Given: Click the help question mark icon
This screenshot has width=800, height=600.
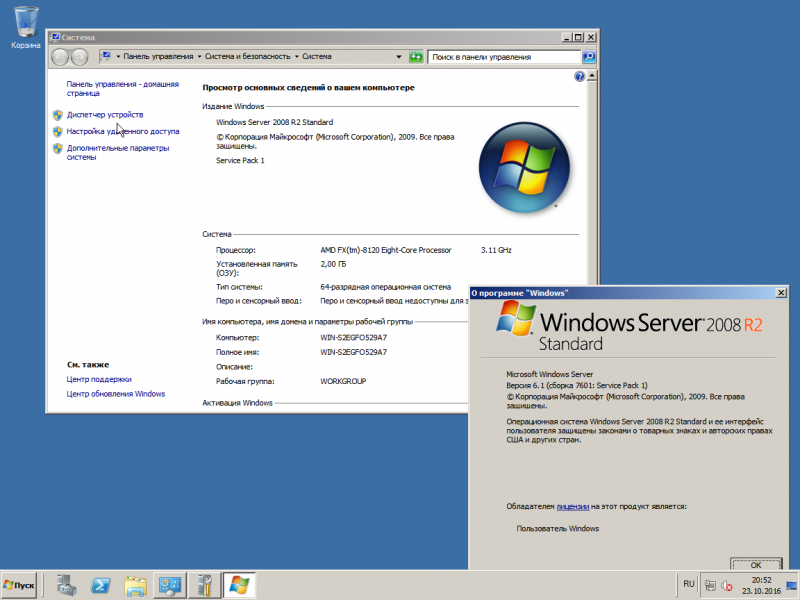Looking at the screenshot, I should 580,77.
